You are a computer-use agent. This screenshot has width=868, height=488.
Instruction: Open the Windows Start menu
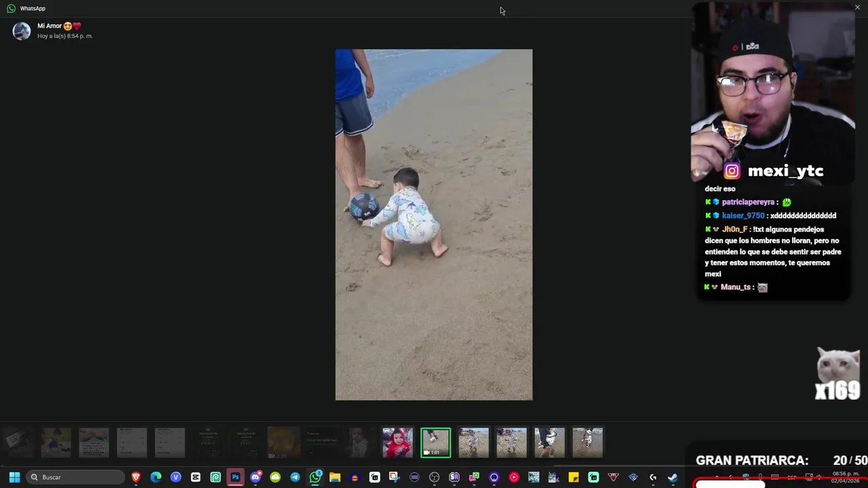14,477
